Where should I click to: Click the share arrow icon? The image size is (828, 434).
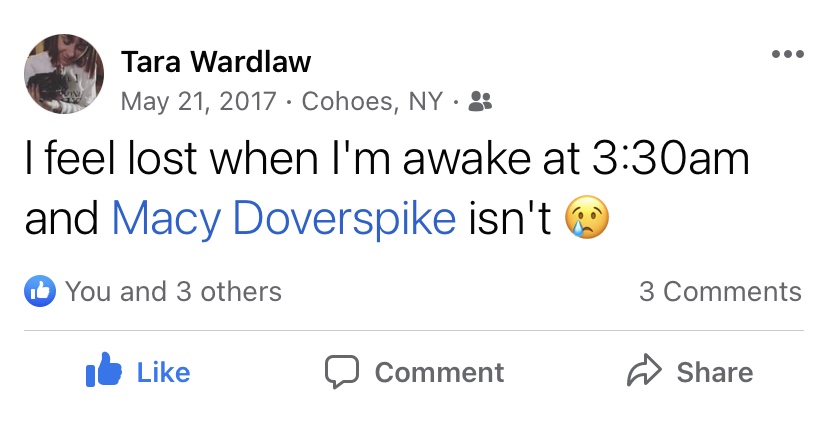tap(642, 372)
